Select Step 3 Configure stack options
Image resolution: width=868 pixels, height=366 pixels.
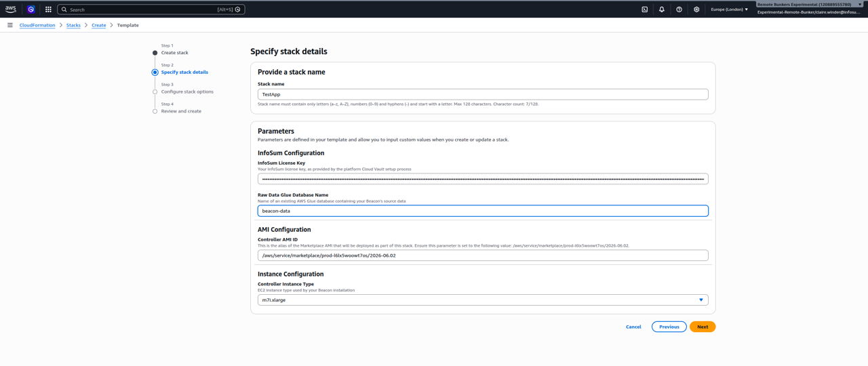click(x=187, y=91)
